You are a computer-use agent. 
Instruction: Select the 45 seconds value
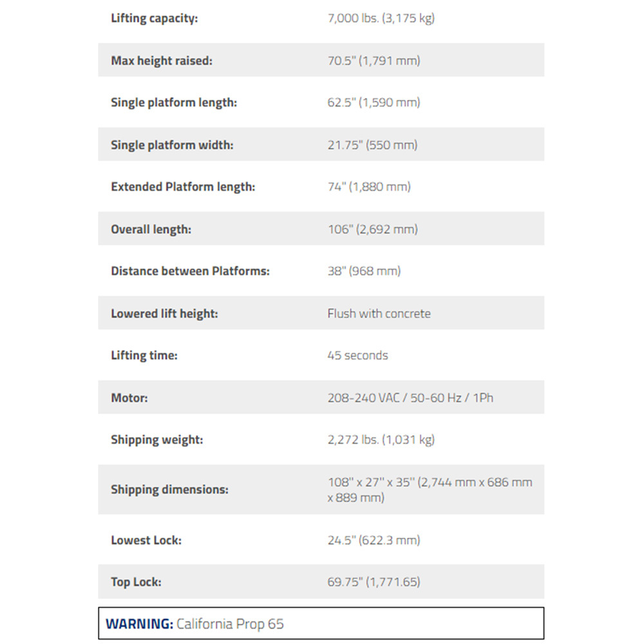click(x=357, y=355)
